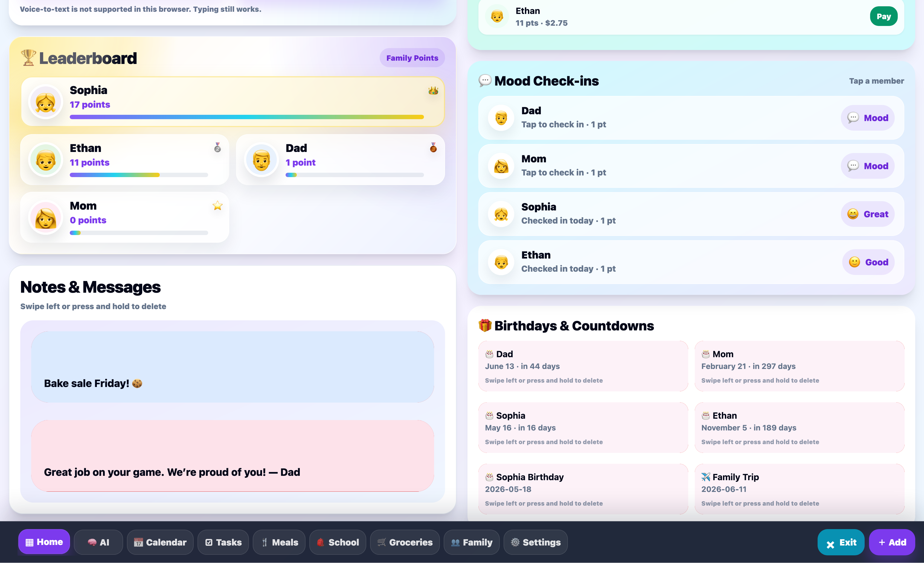Click the star icon on Mom's leaderboard card

[217, 206]
